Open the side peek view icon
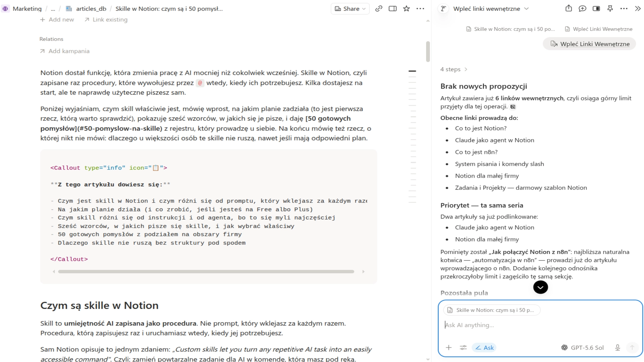The height and width of the screenshot is (362, 644). 392,9
